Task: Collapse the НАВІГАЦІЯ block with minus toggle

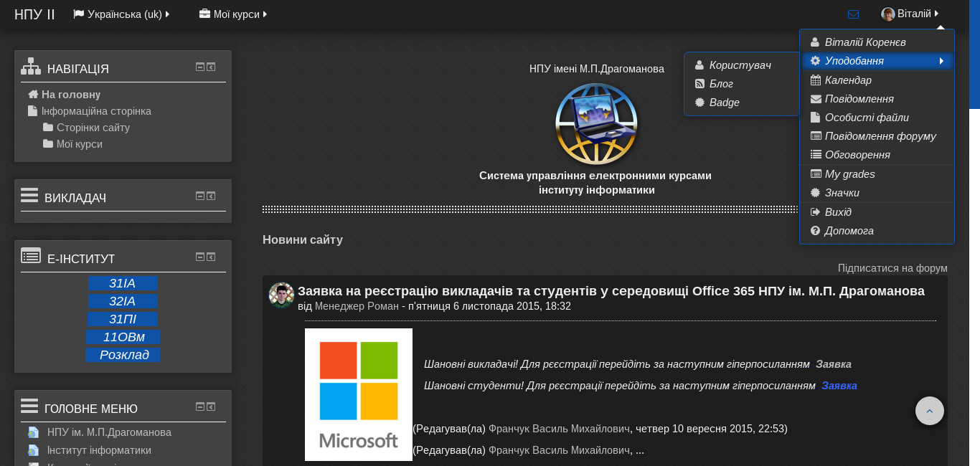Action: (x=199, y=66)
